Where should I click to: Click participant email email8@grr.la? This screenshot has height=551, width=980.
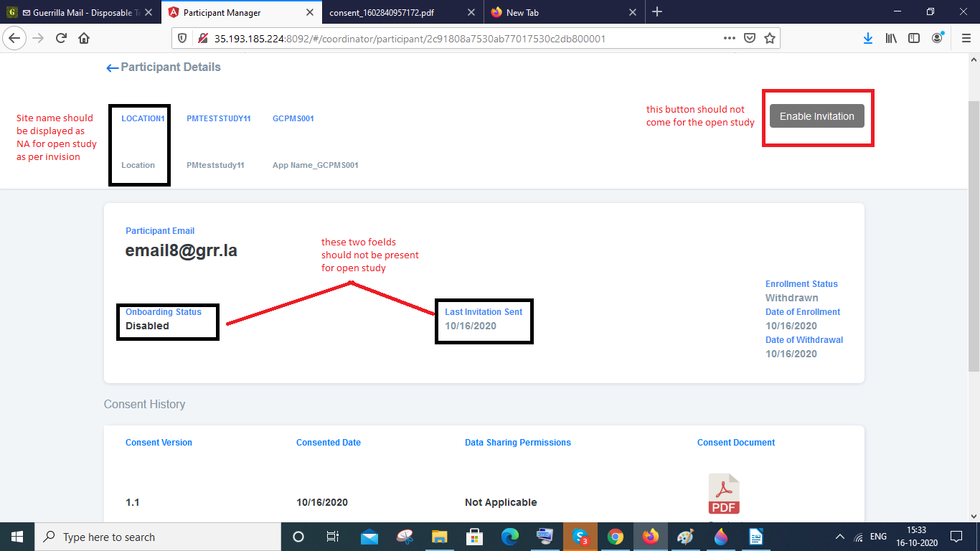pos(182,250)
